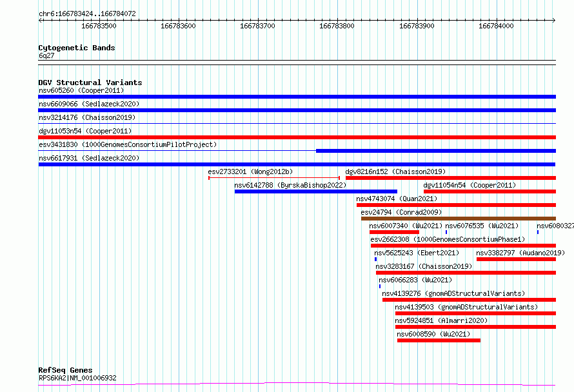
Task: Click ruler position 166783600
Action: point(178,26)
